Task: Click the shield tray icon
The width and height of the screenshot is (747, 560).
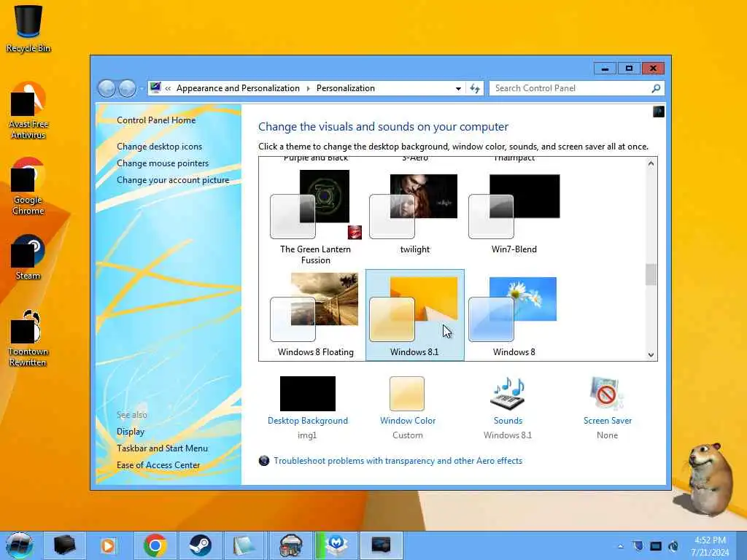Action: tap(638, 546)
